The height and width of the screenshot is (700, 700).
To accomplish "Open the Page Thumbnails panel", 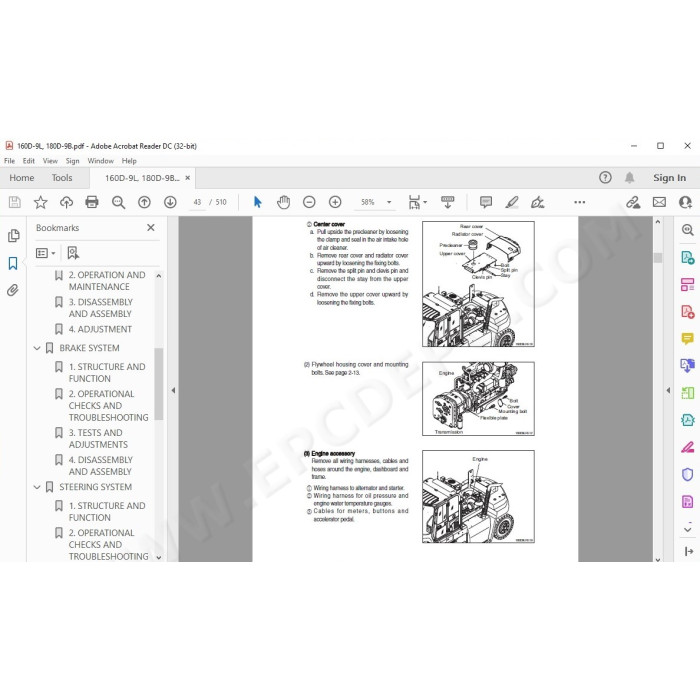I will tap(13, 235).
